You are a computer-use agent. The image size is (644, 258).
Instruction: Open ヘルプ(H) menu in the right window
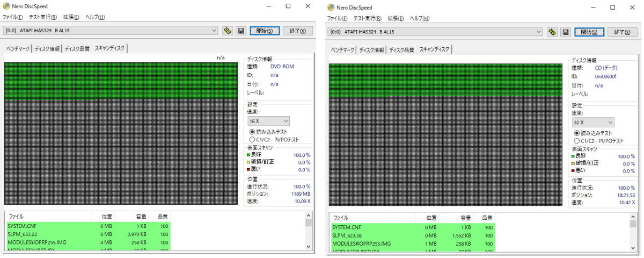(419, 18)
